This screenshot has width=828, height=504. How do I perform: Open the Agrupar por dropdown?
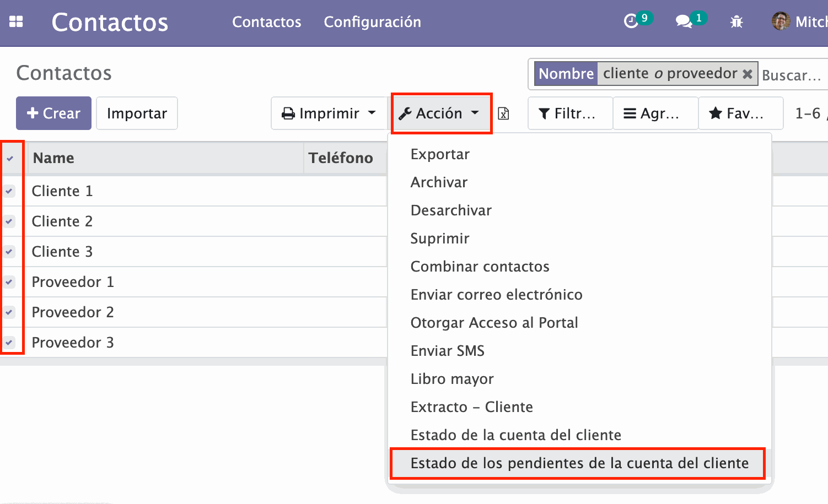(x=655, y=113)
